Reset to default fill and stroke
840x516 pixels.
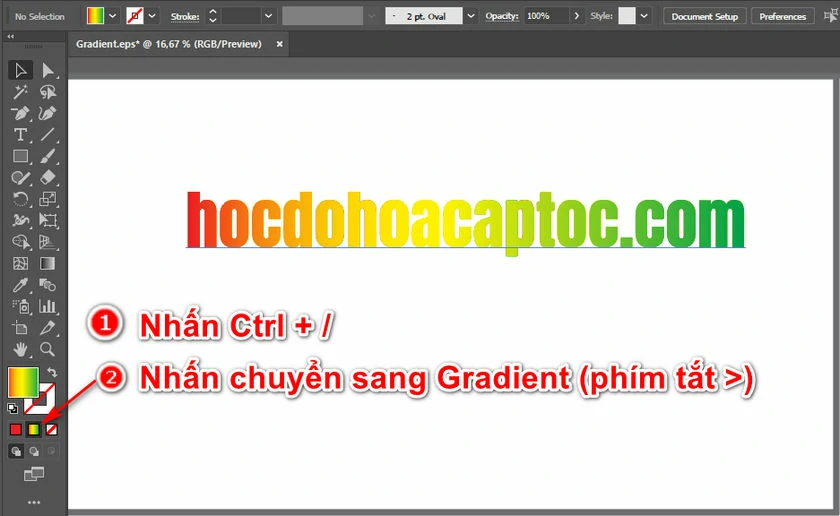pos(13,409)
